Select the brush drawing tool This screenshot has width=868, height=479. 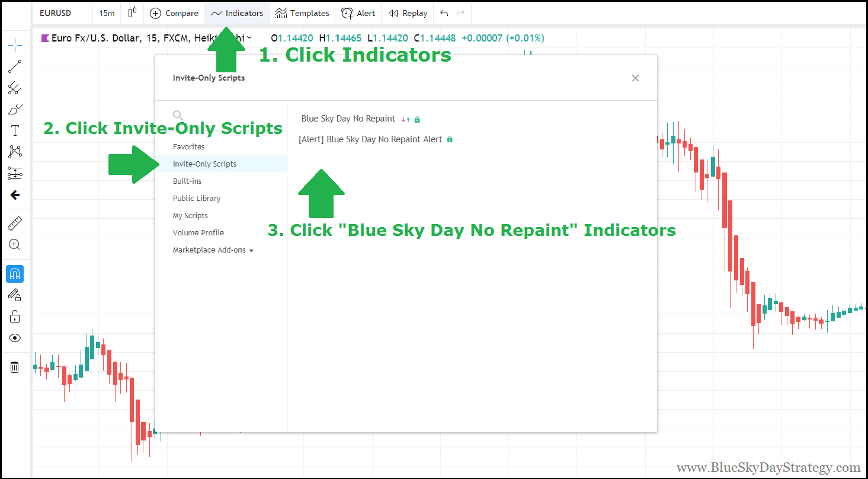coord(15,110)
